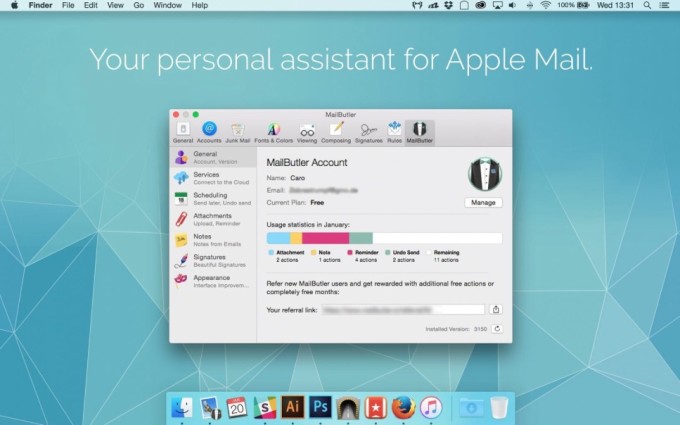Select Services Connect to the Cloud
This screenshot has height=425, width=680.
coord(213,178)
